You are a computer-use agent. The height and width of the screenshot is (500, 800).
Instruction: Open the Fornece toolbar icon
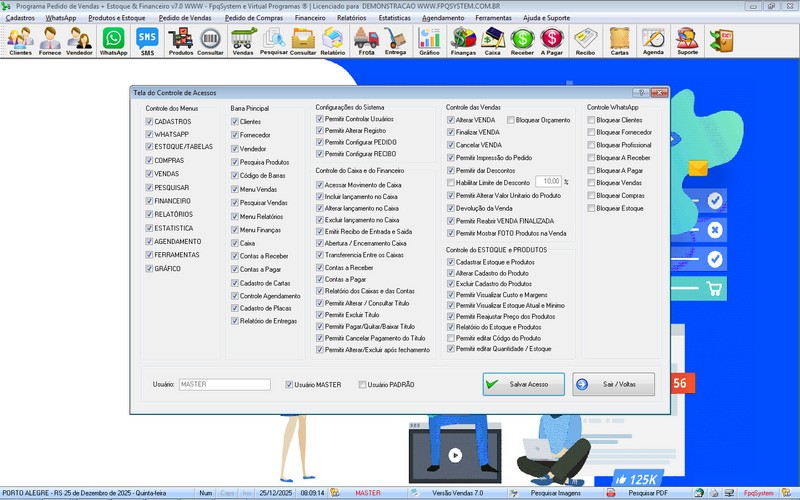tap(50, 41)
